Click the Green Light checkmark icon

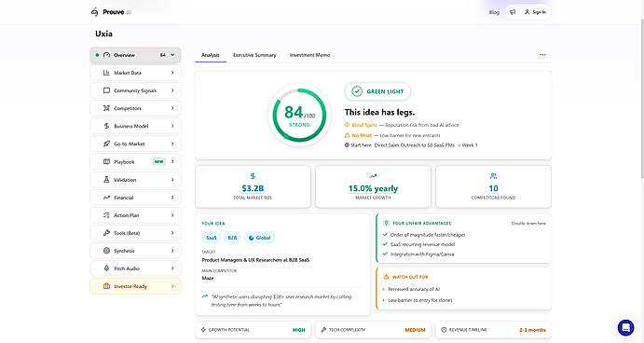click(357, 91)
